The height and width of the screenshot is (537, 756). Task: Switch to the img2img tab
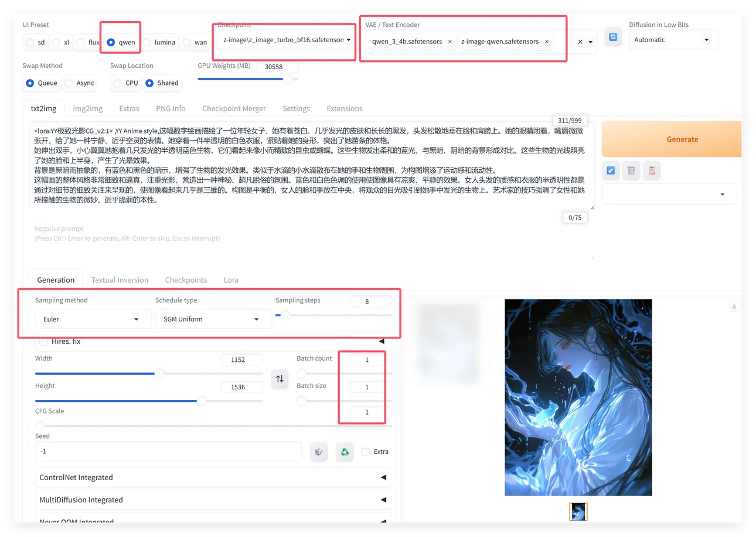click(x=87, y=108)
